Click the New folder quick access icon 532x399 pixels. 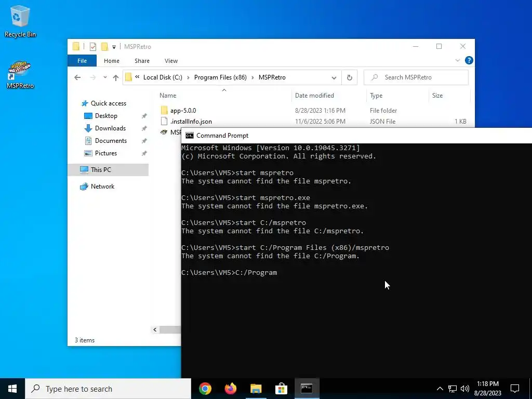[105, 46]
